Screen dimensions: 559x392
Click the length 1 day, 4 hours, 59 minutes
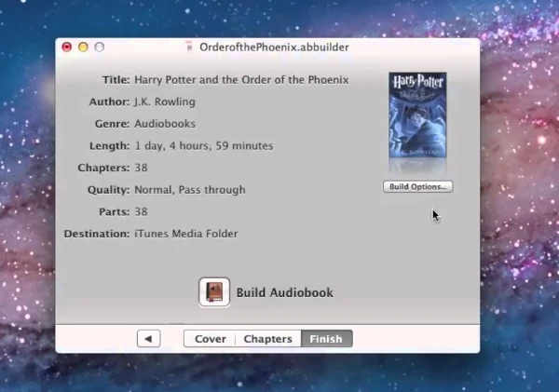203,146
